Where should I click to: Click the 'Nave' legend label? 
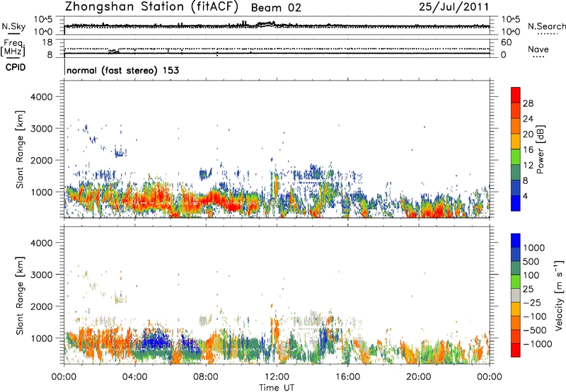tap(538, 49)
